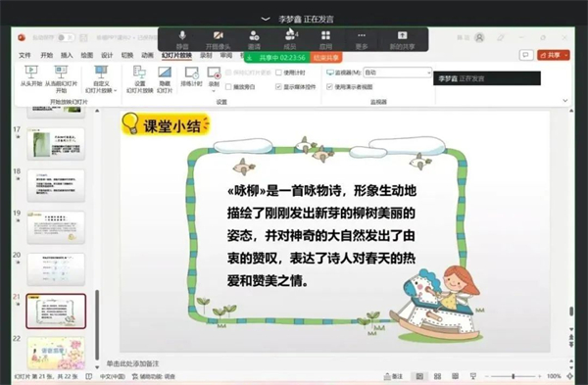Click the 隐藏幻灯片 icon
The width and height of the screenshot is (588, 385).
tap(165, 72)
